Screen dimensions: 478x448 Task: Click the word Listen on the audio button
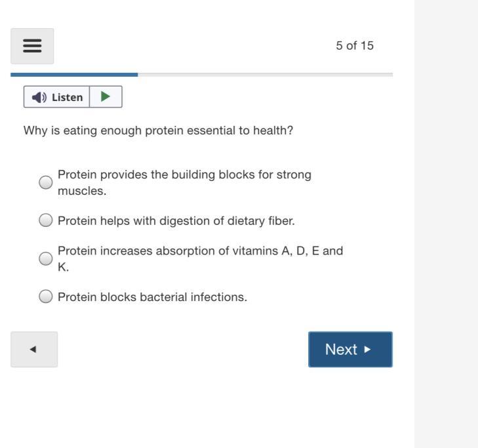click(x=67, y=98)
